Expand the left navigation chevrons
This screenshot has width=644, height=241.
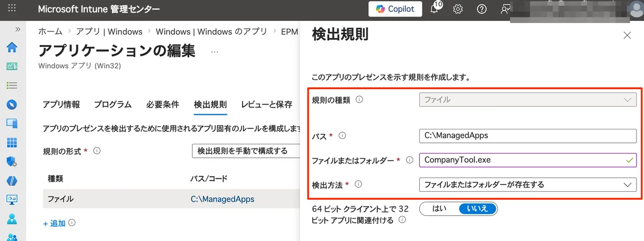pyautogui.click(x=18, y=29)
